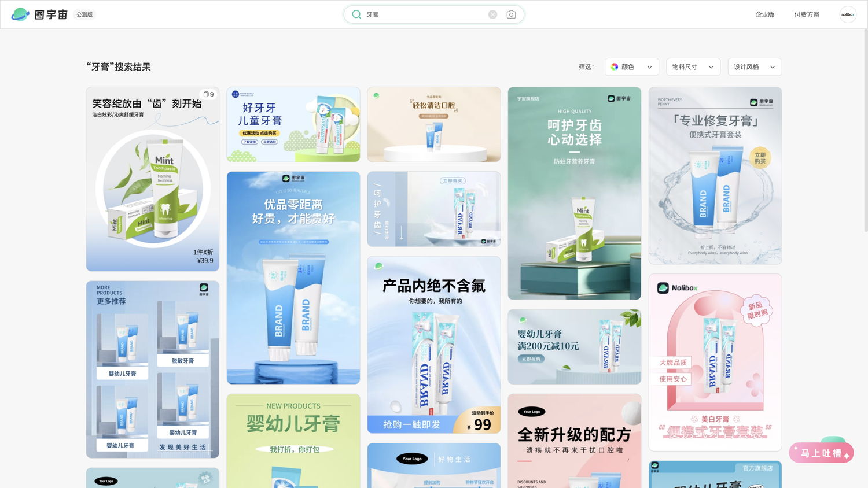Open the 优品零距离 blue poster
Image resolution: width=868 pixels, height=488 pixels.
tap(293, 278)
